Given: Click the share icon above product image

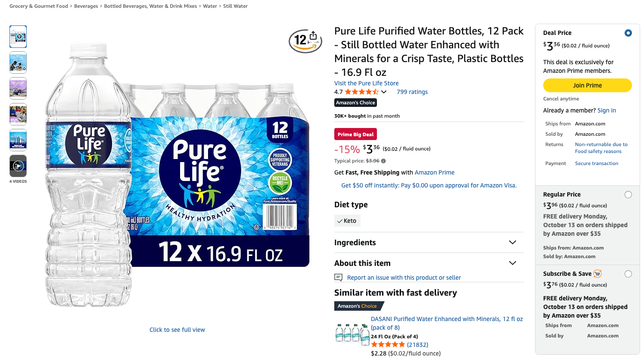Looking at the screenshot, I should (313, 36).
